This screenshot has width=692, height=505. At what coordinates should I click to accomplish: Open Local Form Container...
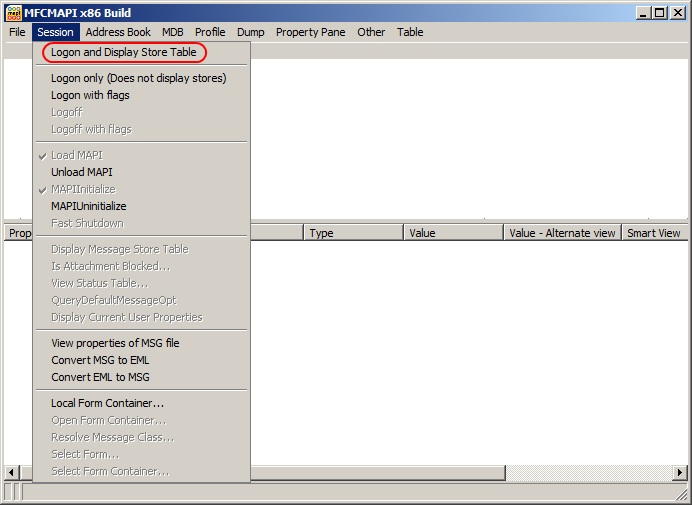141,403
